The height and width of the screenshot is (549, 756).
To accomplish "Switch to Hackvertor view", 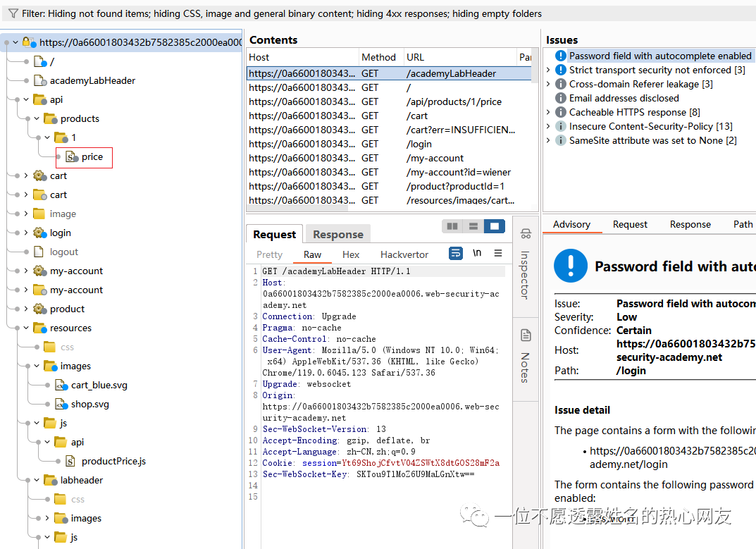I will tap(404, 254).
